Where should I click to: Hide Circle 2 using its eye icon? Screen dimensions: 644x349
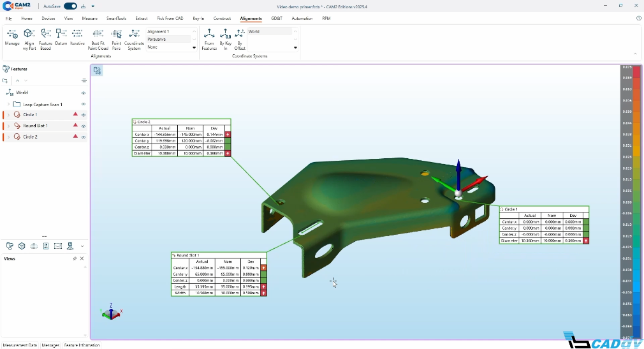[84, 137]
